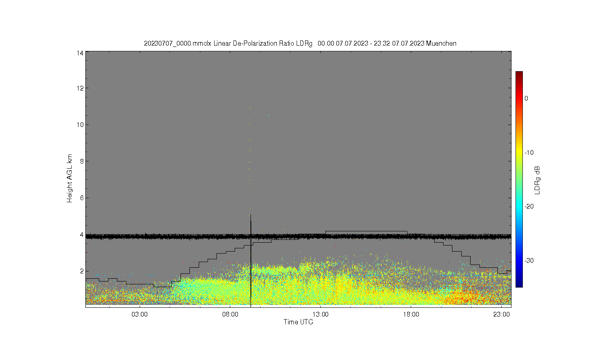Click the 03:00 time tick label
The image size is (607, 364).
[140, 314]
